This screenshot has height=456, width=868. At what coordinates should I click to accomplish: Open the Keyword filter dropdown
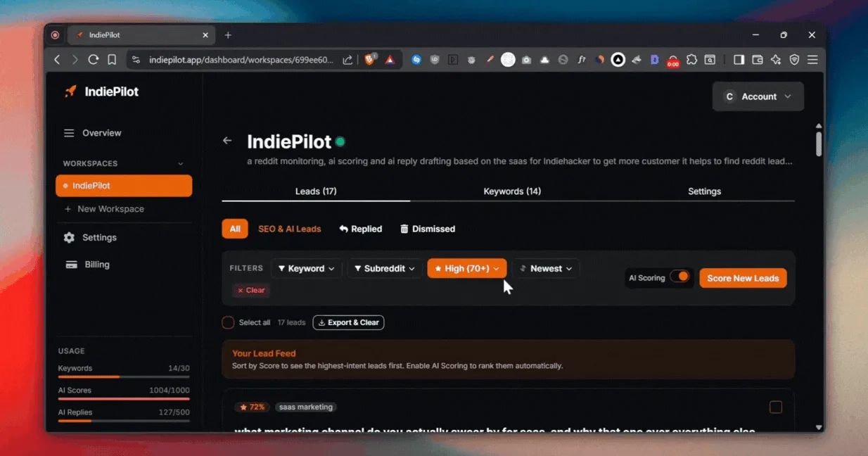pos(307,268)
